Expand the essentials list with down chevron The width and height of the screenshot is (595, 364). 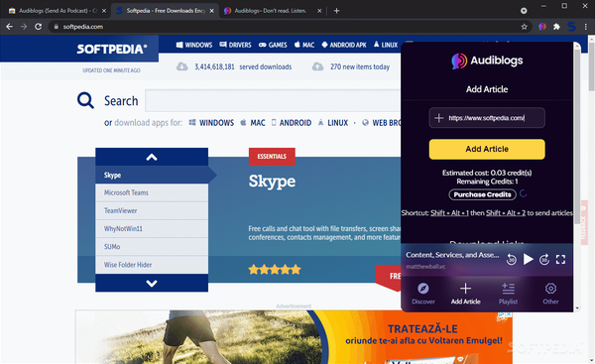click(x=152, y=283)
